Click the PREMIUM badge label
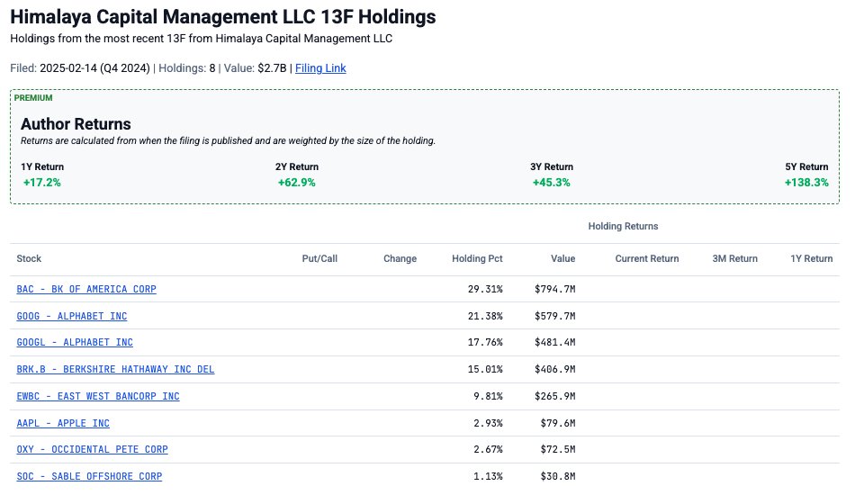This screenshot has height=504, width=855. (x=33, y=97)
